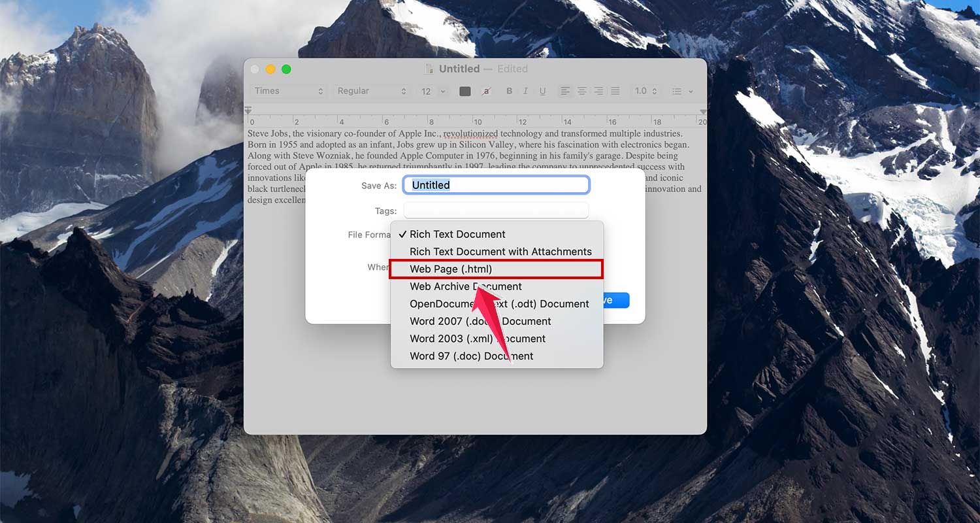Toggle italic formatting
Image resolution: width=980 pixels, height=523 pixels.
click(x=525, y=91)
